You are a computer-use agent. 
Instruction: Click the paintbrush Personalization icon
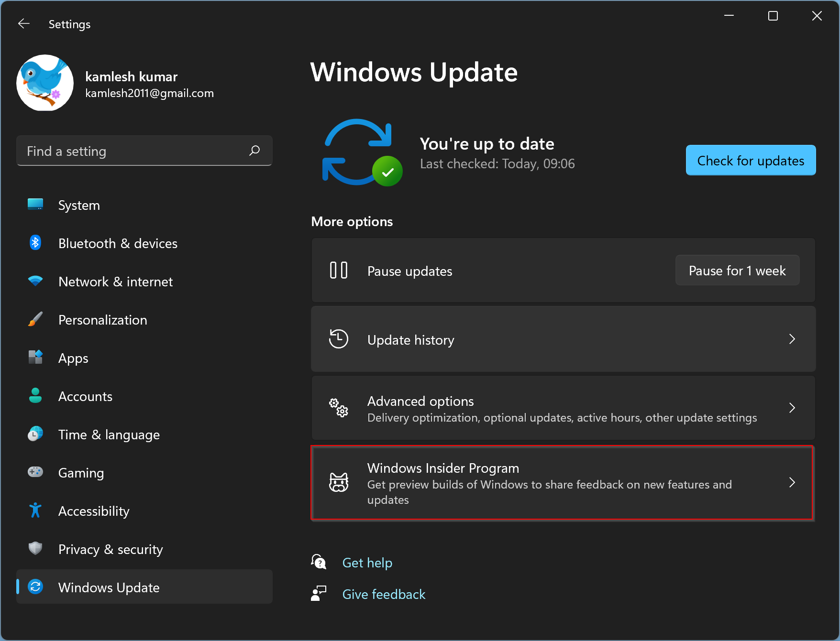tap(35, 319)
